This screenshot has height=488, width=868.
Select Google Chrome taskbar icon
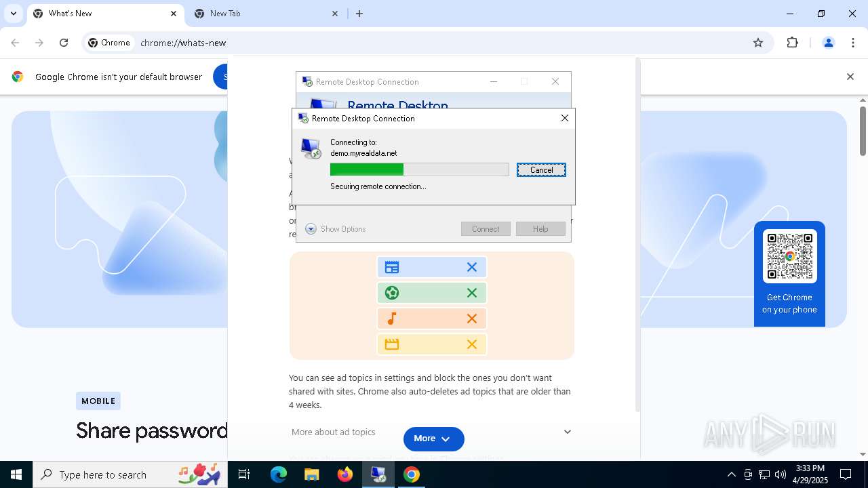click(x=411, y=474)
